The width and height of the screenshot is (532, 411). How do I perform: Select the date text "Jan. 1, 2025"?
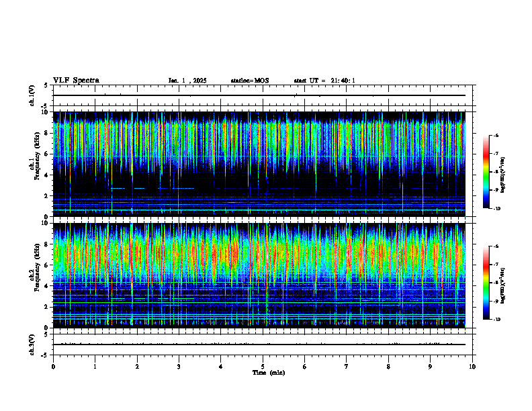(187, 81)
